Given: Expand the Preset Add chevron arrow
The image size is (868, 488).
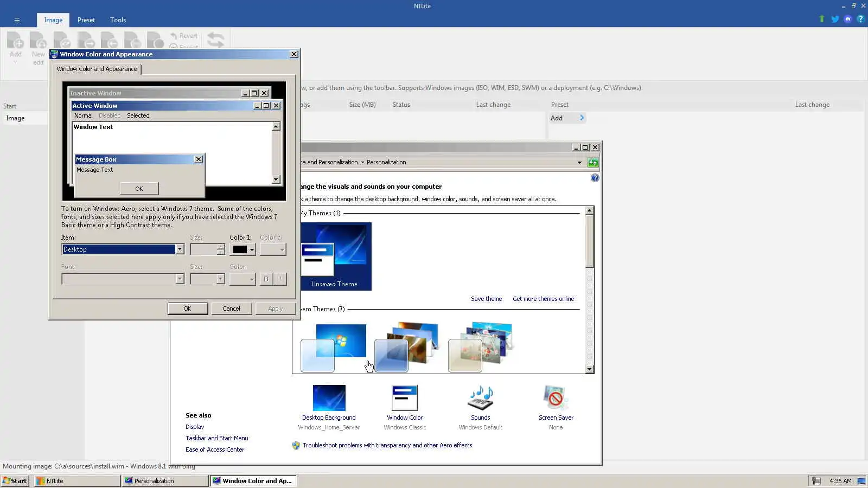Looking at the screenshot, I should click(582, 118).
